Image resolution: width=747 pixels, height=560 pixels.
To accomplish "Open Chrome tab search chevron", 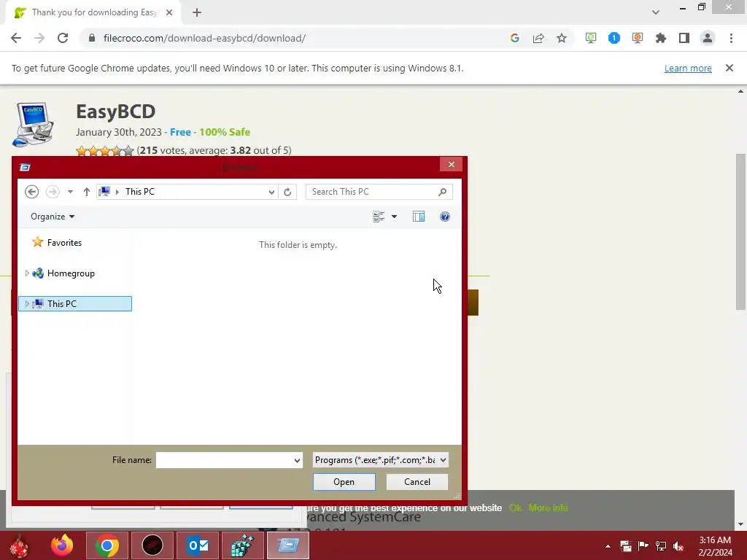I will [656, 12].
